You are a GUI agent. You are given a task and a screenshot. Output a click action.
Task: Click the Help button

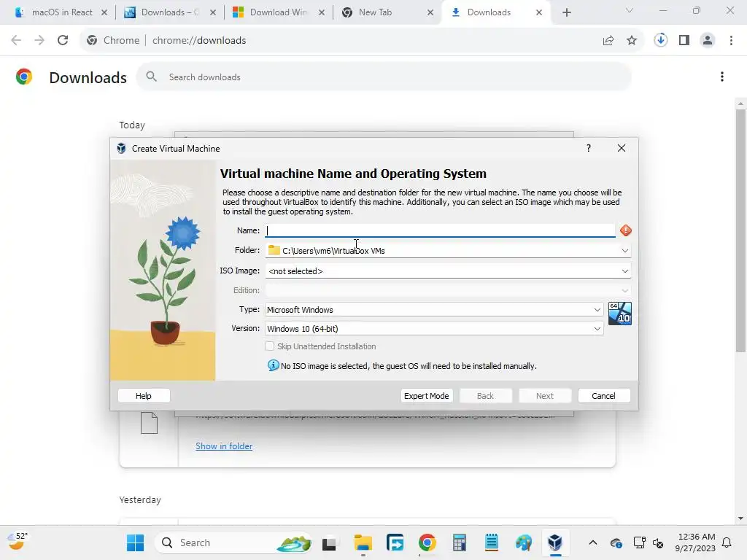144,396
